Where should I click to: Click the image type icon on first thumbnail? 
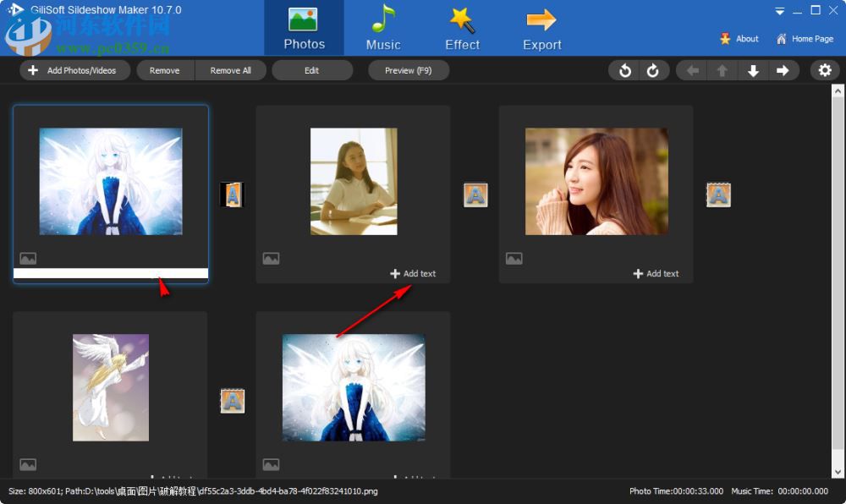tap(28, 258)
